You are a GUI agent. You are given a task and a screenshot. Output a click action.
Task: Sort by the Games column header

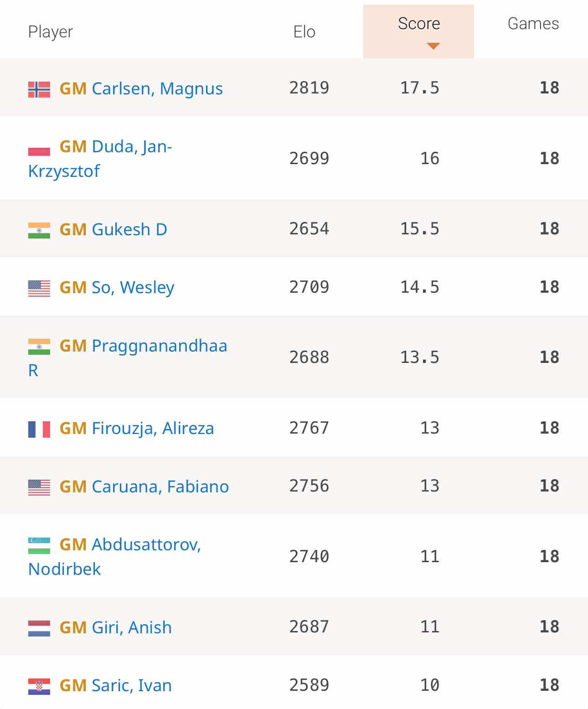[x=533, y=24]
